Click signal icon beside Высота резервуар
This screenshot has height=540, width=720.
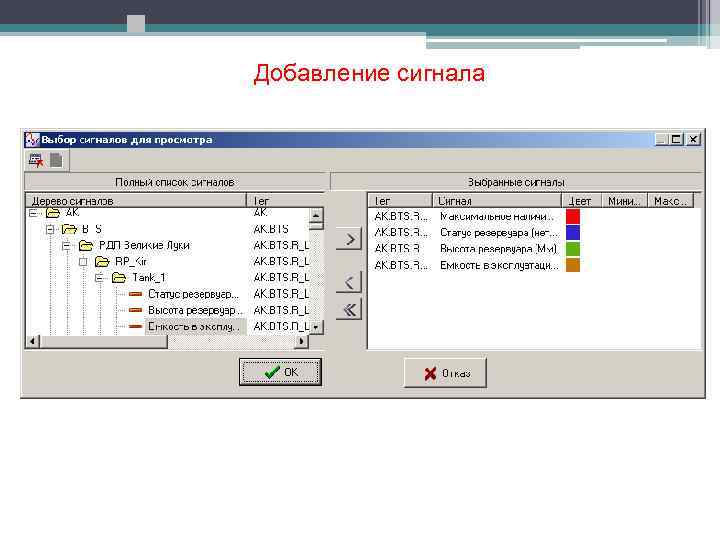[135, 310]
